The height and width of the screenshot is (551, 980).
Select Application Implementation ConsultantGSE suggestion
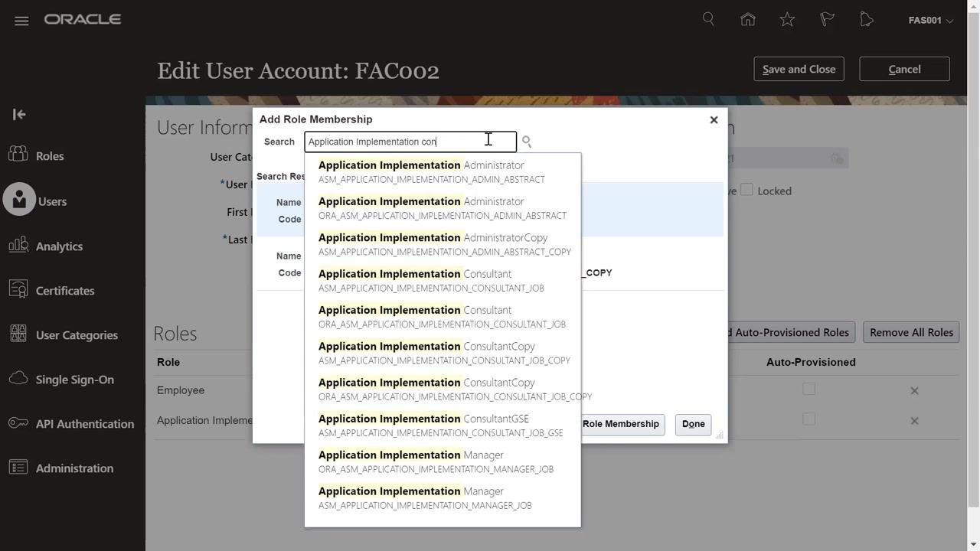tap(443, 425)
